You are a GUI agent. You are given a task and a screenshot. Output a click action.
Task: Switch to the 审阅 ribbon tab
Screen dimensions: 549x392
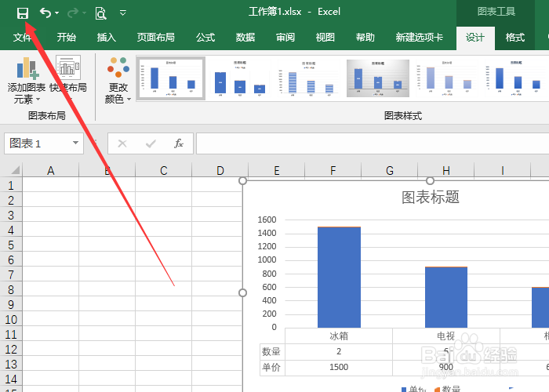(285, 37)
